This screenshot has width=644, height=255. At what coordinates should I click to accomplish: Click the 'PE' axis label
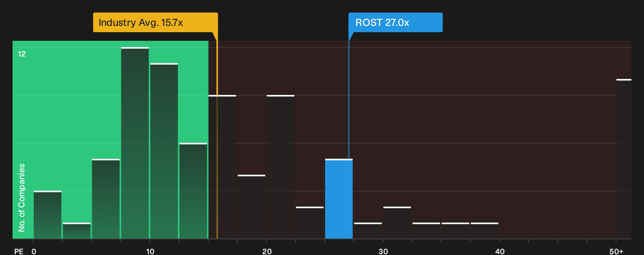click(x=19, y=251)
